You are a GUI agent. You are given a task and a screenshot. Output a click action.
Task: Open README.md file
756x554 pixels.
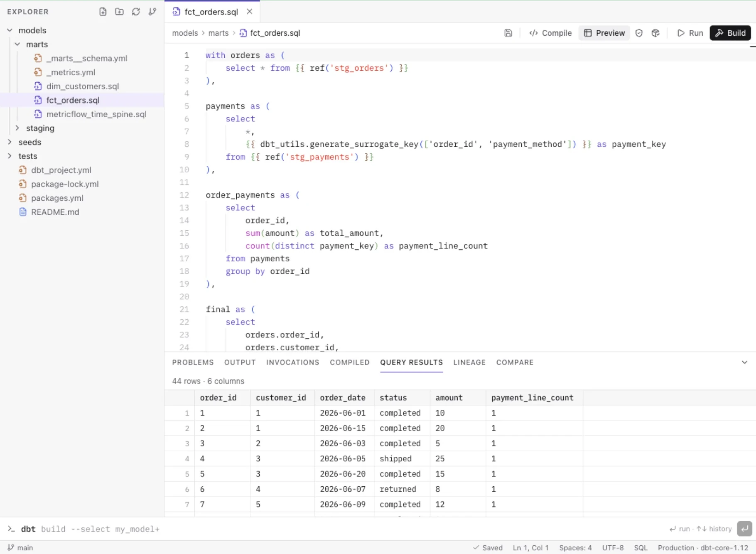pyautogui.click(x=82, y=212)
